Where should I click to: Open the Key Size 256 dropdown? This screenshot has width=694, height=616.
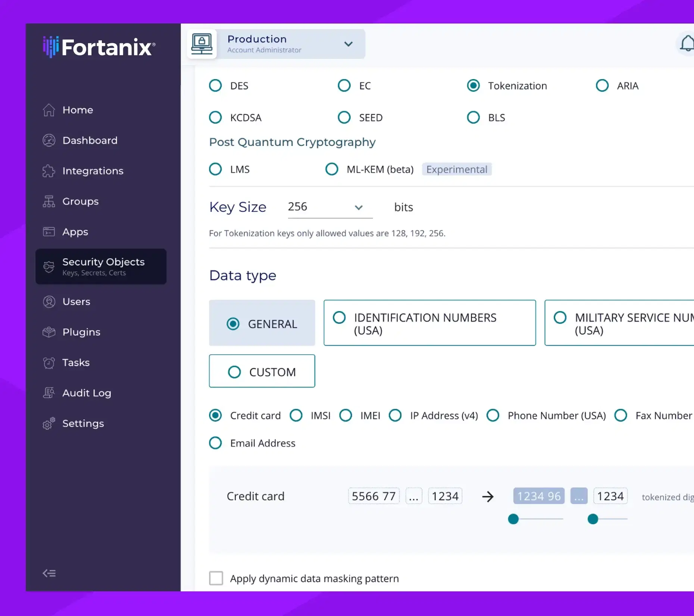coord(330,207)
